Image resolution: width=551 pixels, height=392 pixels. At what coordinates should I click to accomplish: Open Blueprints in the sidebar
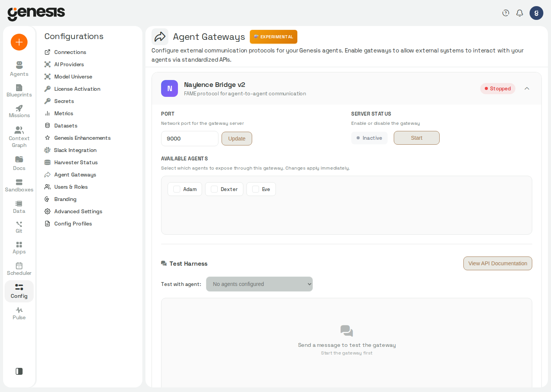pyautogui.click(x=19, y=91)
